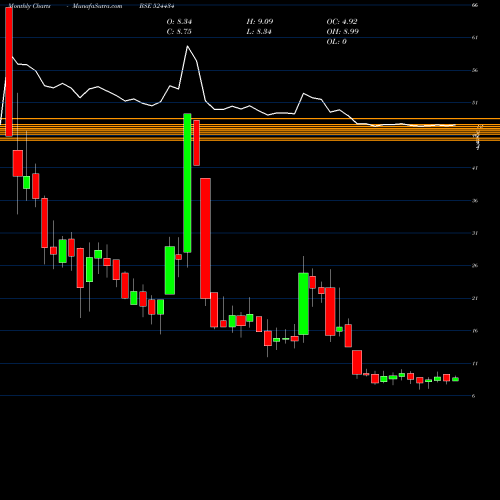Select the low value 'L: 8.34'
The image size is (500, 500).
pyautogui.click(x=259, y=32)
